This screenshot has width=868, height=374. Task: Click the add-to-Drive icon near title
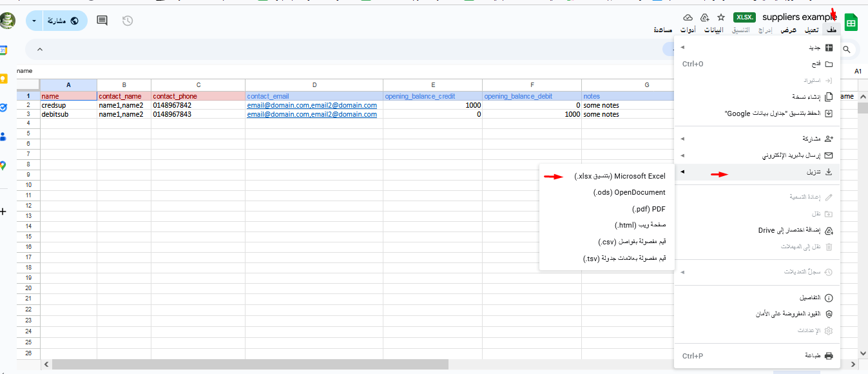pos(704,17)
